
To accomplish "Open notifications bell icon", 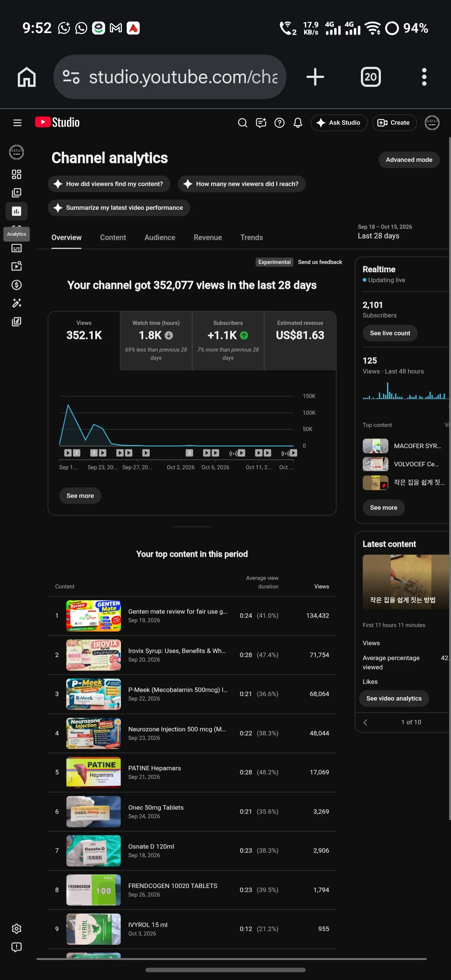I will point(298,122).
